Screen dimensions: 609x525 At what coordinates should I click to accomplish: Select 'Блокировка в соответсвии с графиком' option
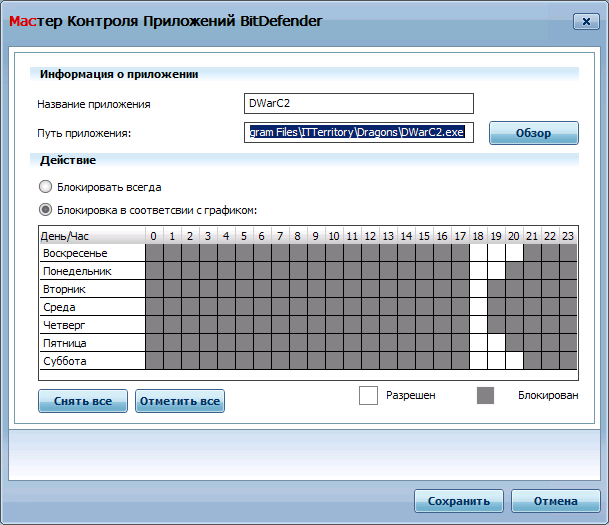click(45, 210)
